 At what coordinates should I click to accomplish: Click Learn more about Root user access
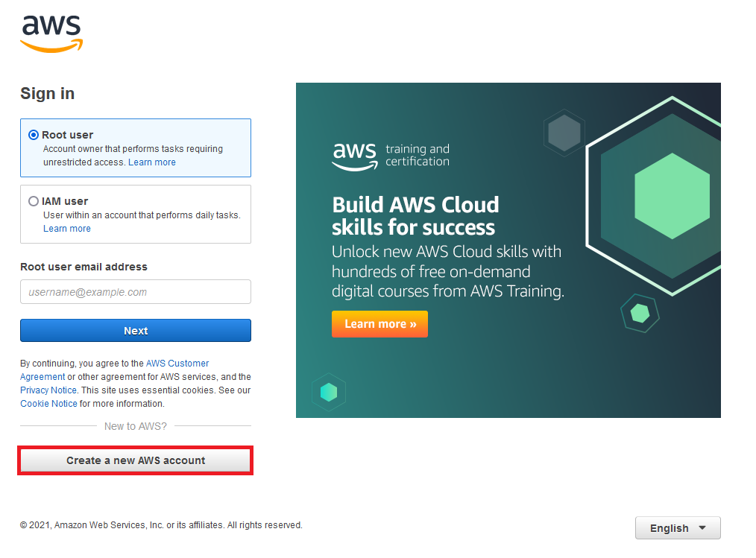[x=152, y=162]
